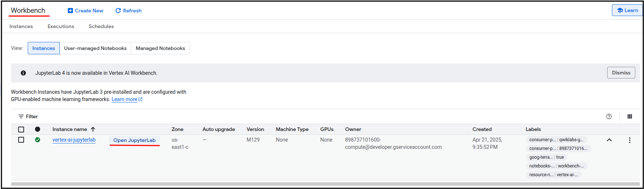Viewport: 644px width, 189px height.
Task: Click the consumer-p... : qwiklabs-g... label chip
Action: (x=556, y=140)
